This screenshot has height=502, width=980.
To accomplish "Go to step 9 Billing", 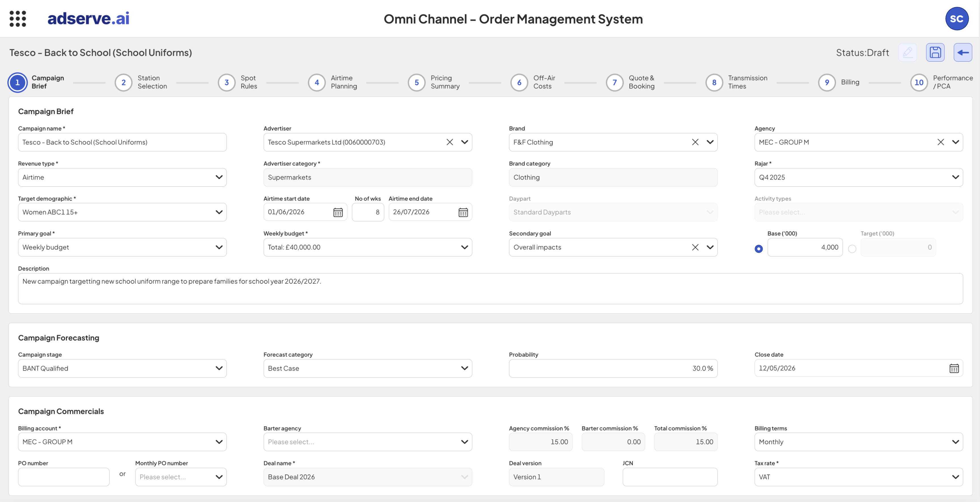I will point(839,82).
